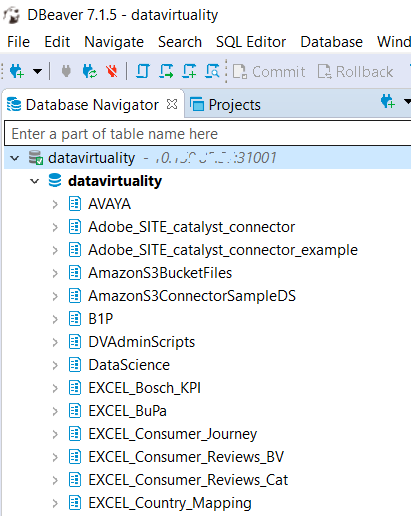Expand the EXCEL_Consumer_Reviews_BV schema
The image size is (411, 516).
(55, 457)
